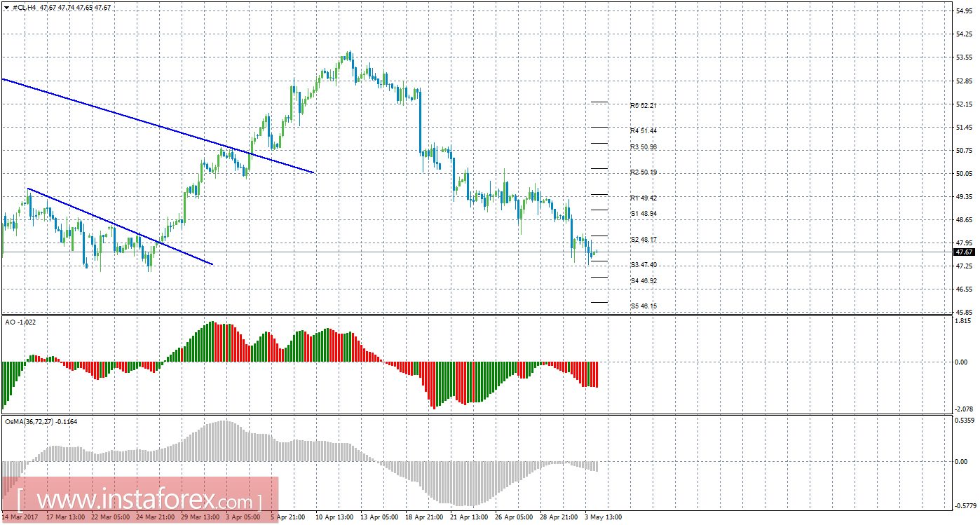Click the R1 49.42 pivot label
The width and height of the screenshot is (980, 525).
(643, 198)
